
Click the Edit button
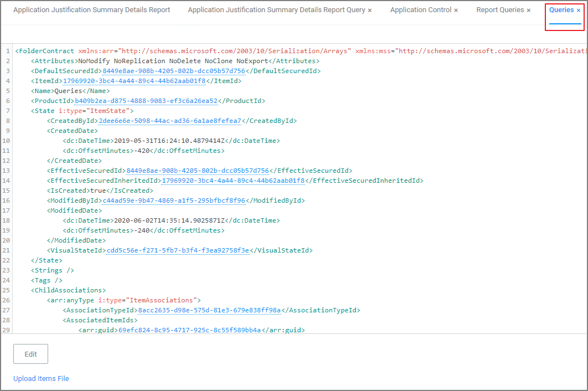(x=30, y=354)
